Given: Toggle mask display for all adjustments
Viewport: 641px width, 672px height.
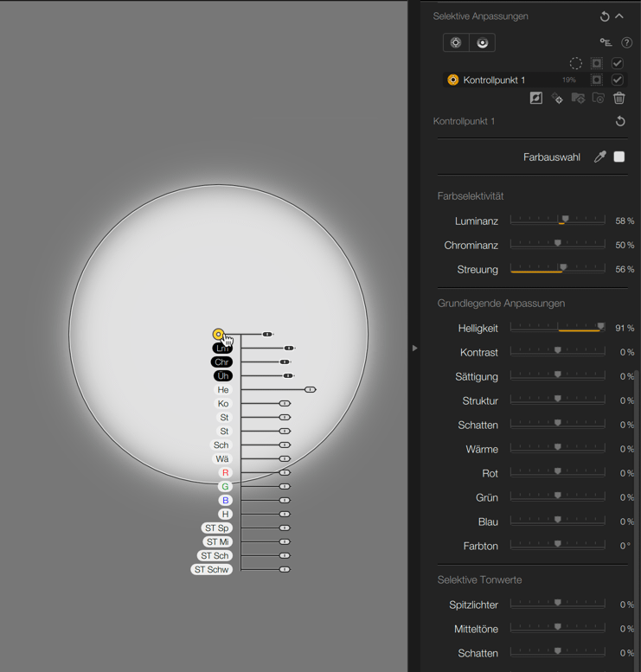Looking at the screenshot, I should 596,63.
